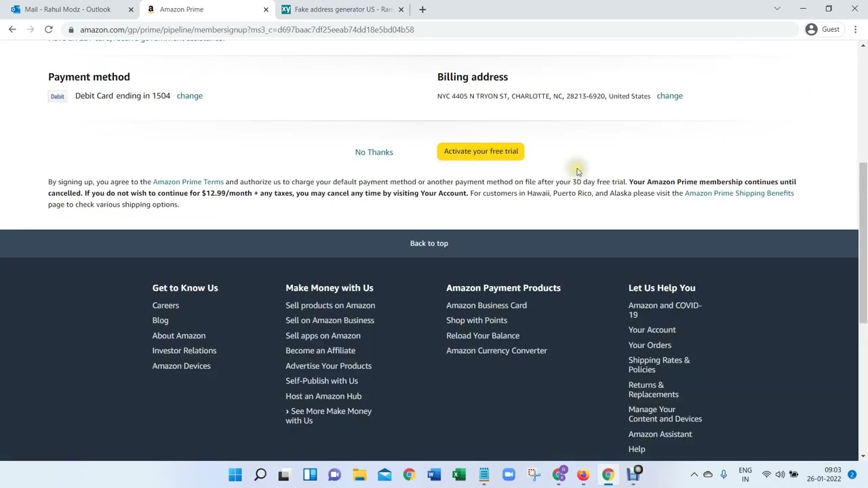
Task: Open Your Orders footer link
Action: pos(650,345)
